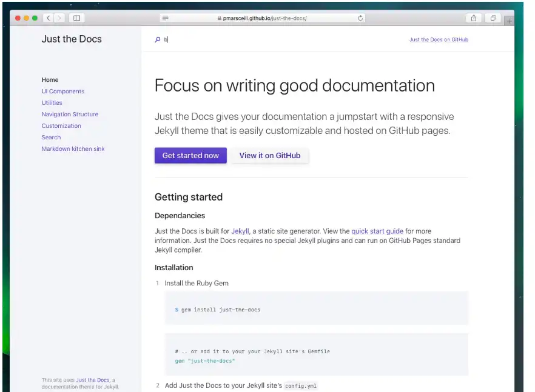Open Customization nav item
The width and height of the screenshot is (535, 392).
click(x=61, y=126)
